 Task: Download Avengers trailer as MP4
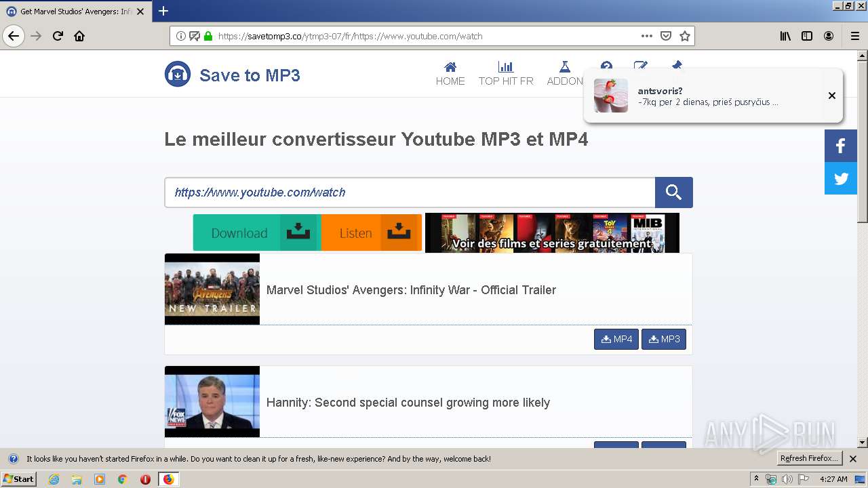[616, 340]
